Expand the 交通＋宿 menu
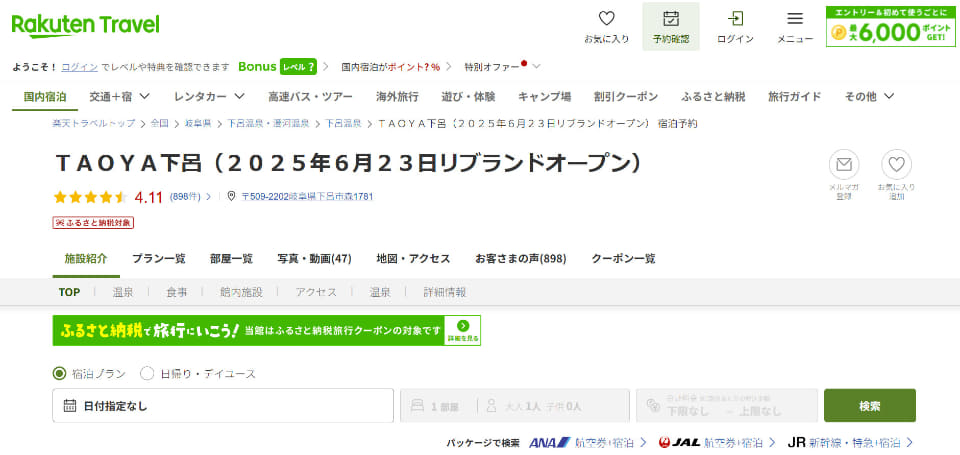The width and height of the screenshot is (960, 455). [119, 97]
